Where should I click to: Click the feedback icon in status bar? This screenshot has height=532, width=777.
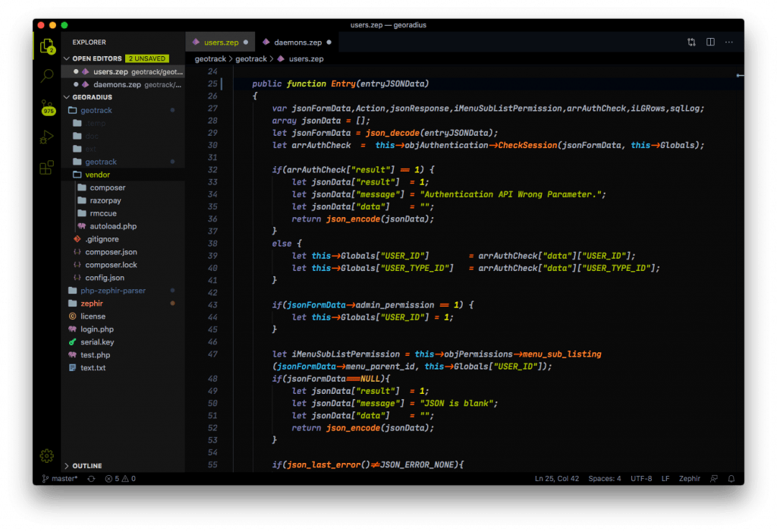(x=713, y=478)
